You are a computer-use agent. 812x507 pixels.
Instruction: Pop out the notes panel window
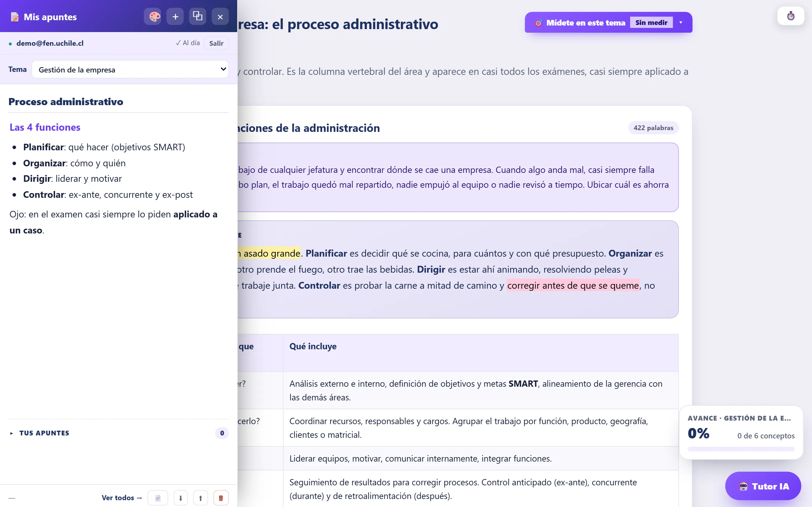coord(198,16)
